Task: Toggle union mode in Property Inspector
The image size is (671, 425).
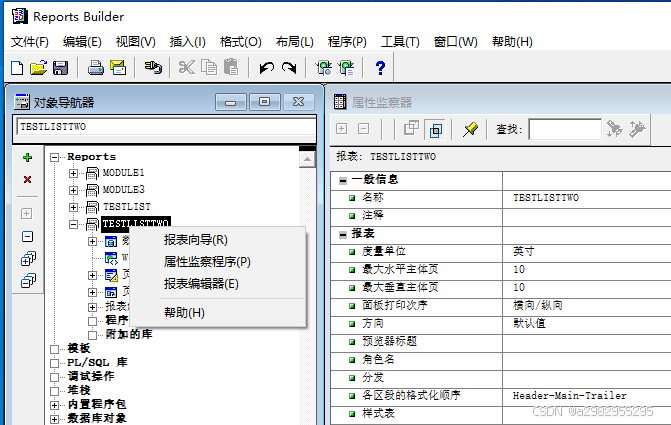Action: click(x=411, y=128)
